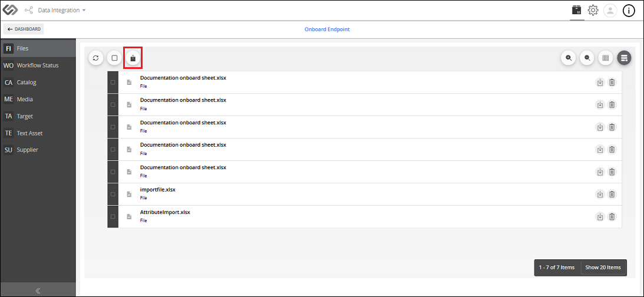Screen dimensions: 644x297
Task: Click the refresh list icon
Action: click(x=95, y=58)
